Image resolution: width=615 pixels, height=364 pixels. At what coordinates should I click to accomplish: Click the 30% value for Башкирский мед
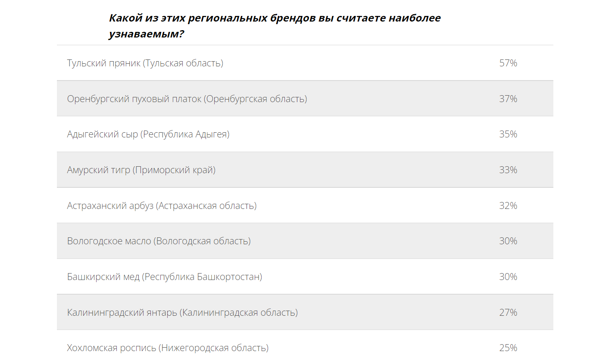[x=508, y=277]
